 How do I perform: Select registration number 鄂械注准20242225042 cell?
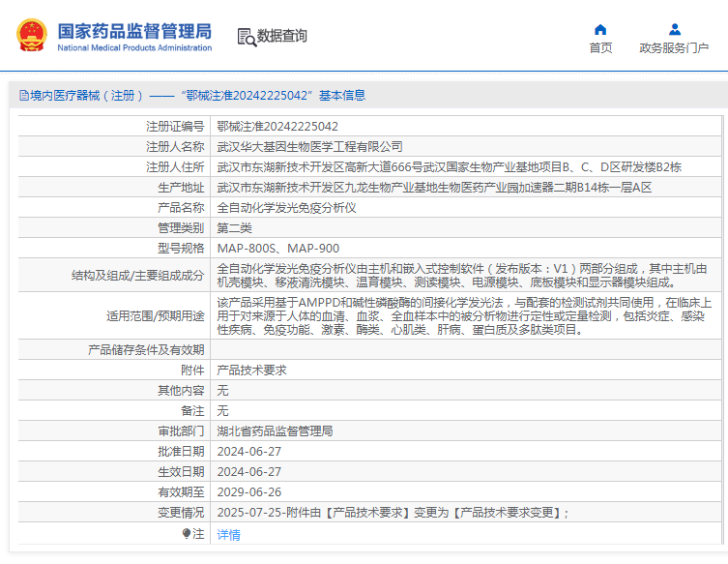[x=277, y=127]
